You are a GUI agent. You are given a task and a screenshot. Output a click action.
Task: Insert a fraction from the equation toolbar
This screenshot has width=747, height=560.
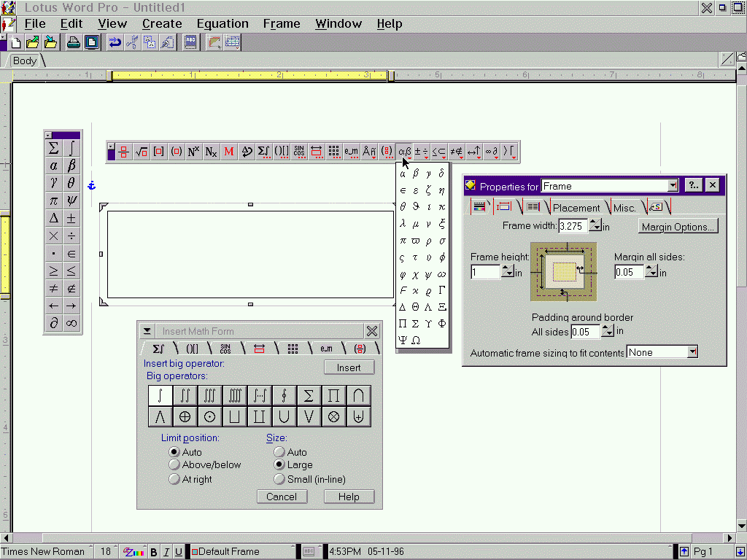(x=124, y=152)
